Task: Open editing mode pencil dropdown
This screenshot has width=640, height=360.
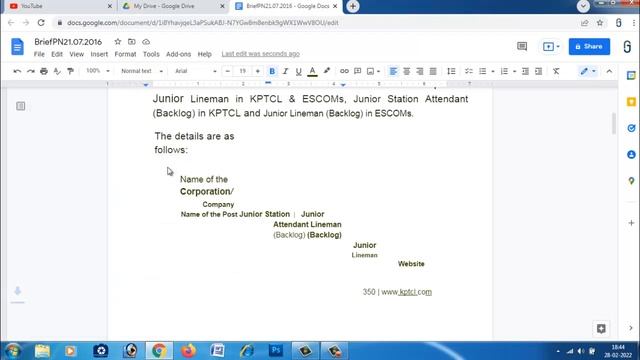Action: coord(588,71)
